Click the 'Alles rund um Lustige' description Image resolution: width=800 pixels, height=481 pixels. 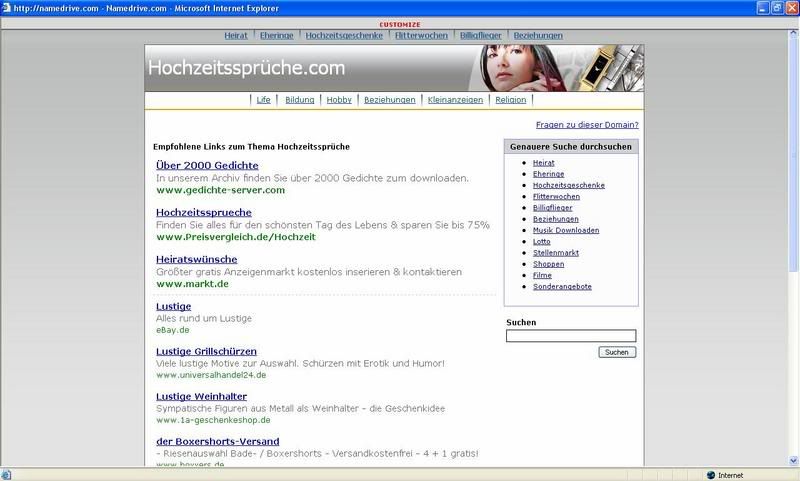[x=204, y=318]
